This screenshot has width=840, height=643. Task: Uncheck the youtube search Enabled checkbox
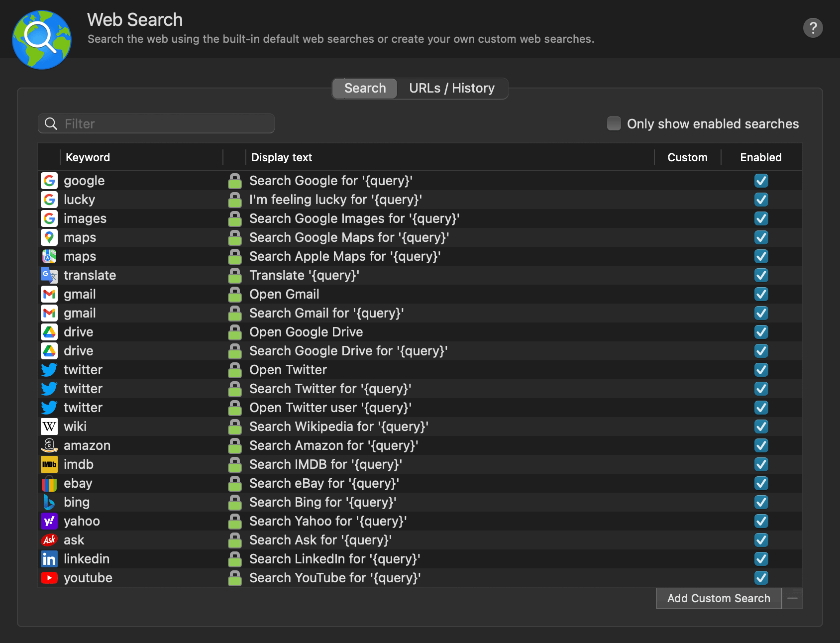click(761, 578)
